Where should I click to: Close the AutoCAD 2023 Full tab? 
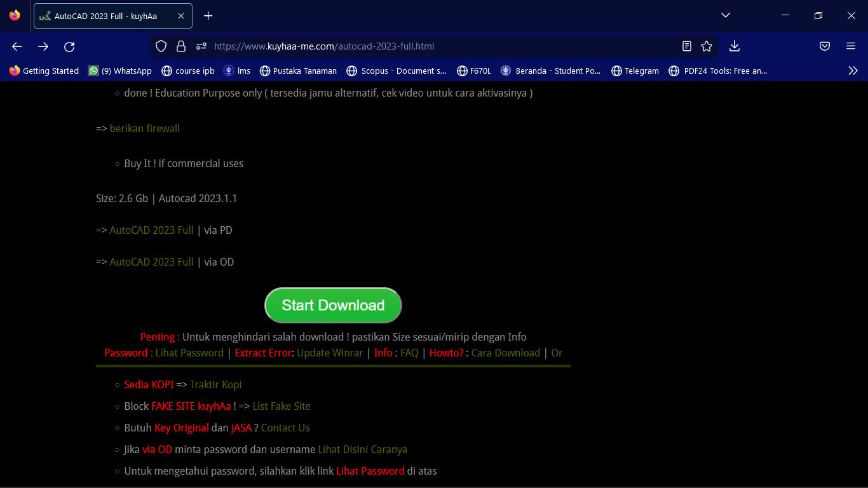coord(181,16)
